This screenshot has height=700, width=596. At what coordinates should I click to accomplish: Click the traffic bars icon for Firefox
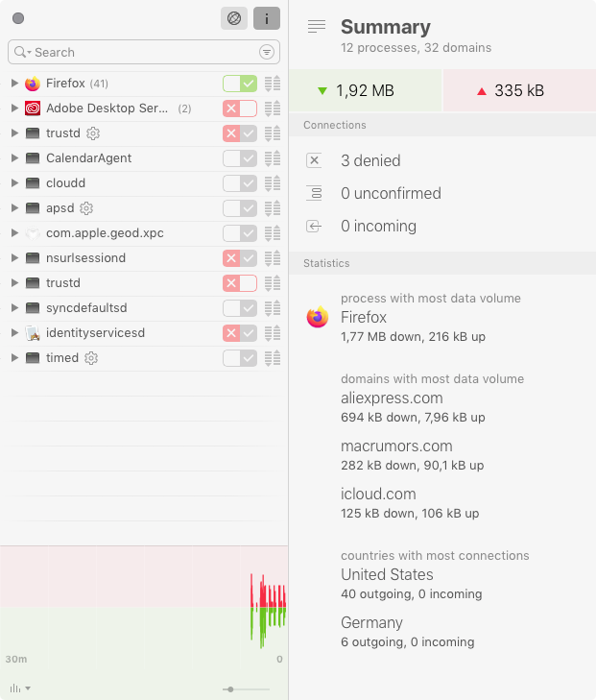click(273, 84)
